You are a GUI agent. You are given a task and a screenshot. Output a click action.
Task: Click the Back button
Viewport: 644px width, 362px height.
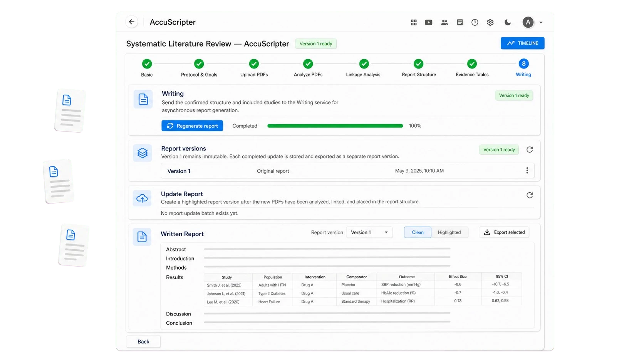(x=143, y=342)
